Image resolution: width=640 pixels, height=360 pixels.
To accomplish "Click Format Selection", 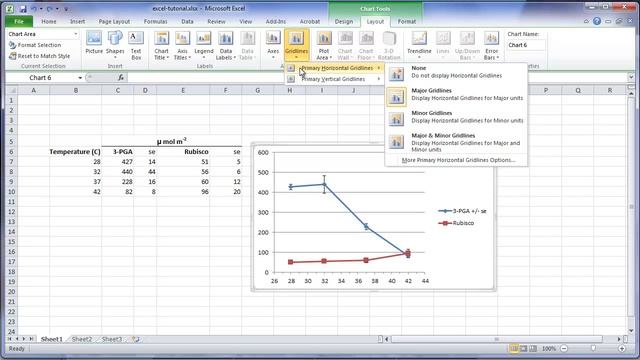I will point(35,45).
